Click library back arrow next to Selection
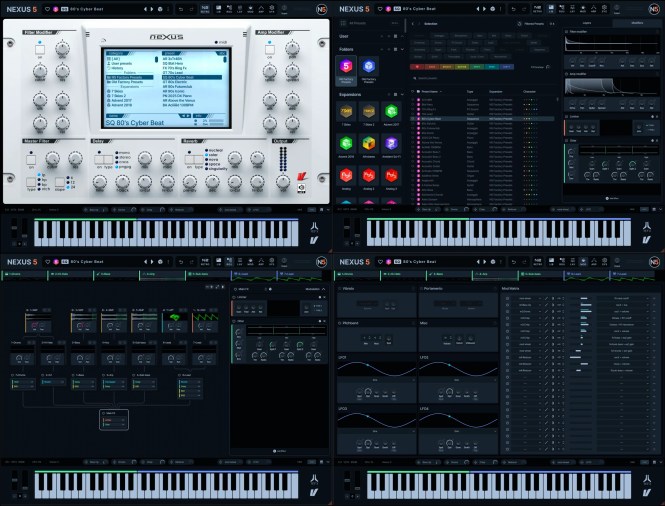This screenshot has height=506, width=665. click(x=412, y=24)
